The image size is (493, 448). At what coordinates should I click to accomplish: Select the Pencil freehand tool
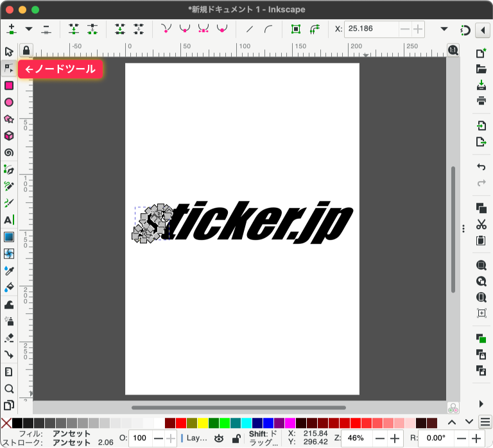coord(9,186)
